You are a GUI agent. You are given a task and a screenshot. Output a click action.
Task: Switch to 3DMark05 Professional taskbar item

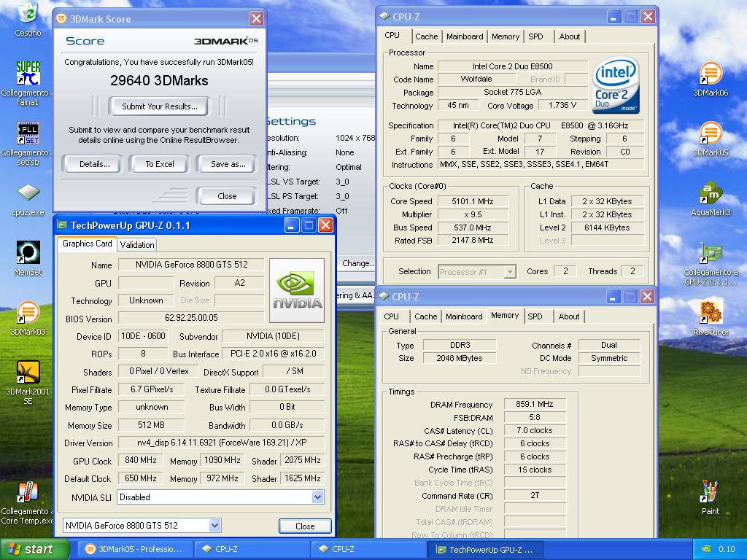pyautogui.click(x=135, y=549)
